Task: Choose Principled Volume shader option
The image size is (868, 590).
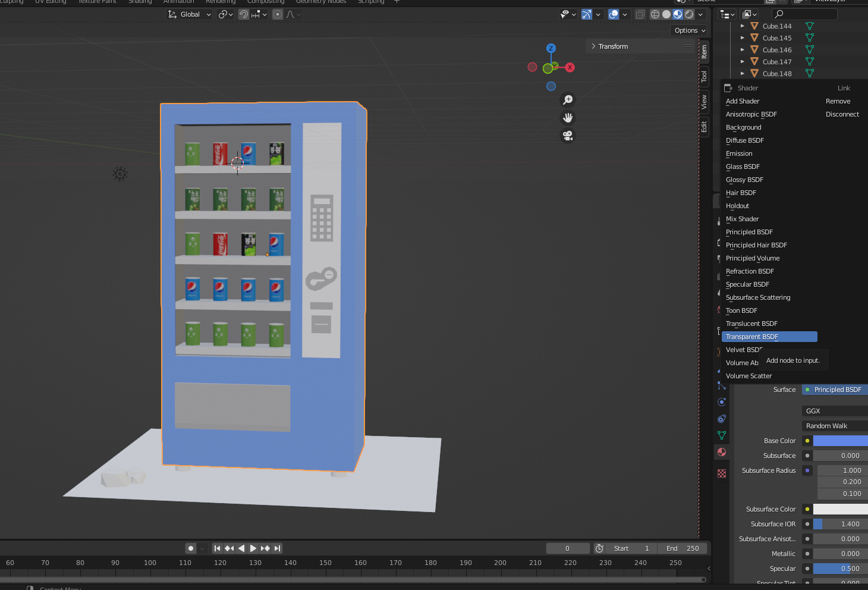Action: point(769,258)
